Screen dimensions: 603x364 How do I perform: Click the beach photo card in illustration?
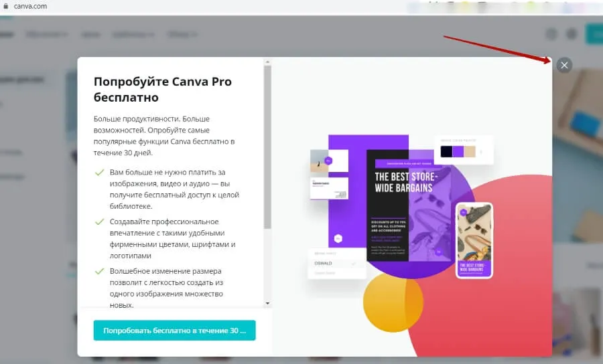click(329, 161)
